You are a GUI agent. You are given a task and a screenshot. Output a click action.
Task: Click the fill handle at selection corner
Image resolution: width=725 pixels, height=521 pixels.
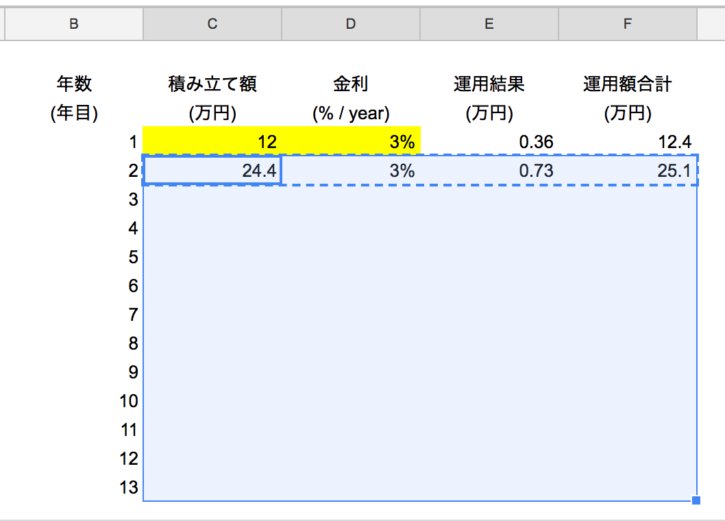click(x=696, y=500)
